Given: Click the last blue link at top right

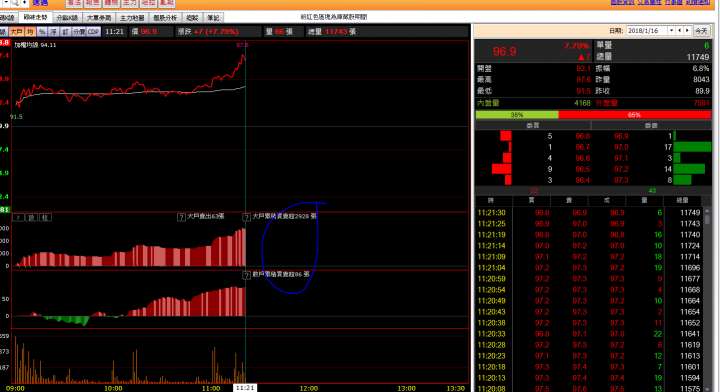Looking at the screenshot, I should point(698,3).
